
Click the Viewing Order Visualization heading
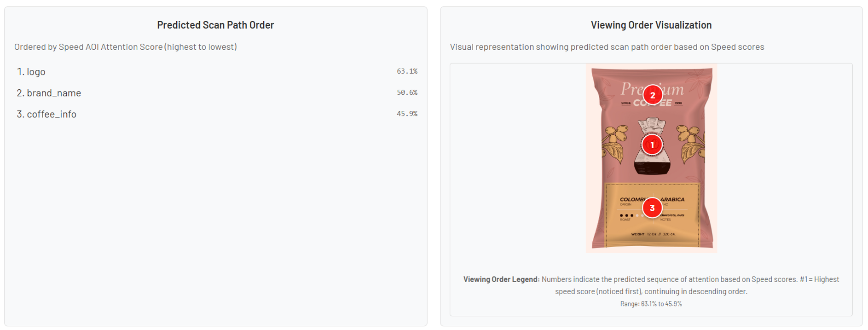click(651, 25)
